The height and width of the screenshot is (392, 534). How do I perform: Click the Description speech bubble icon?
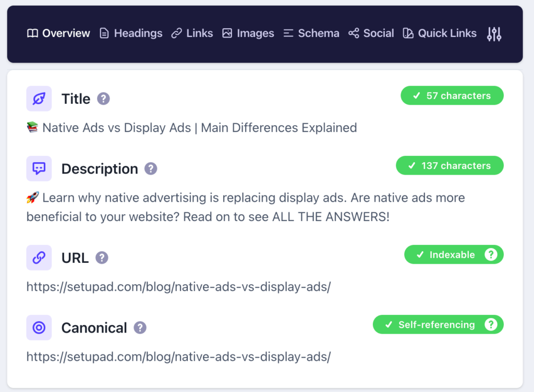coord(39,168)
